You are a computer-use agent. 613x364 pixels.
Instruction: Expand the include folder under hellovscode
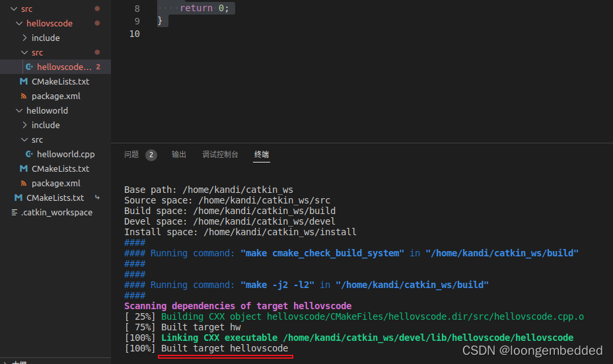pyautogui.click(x=24, y=38)
